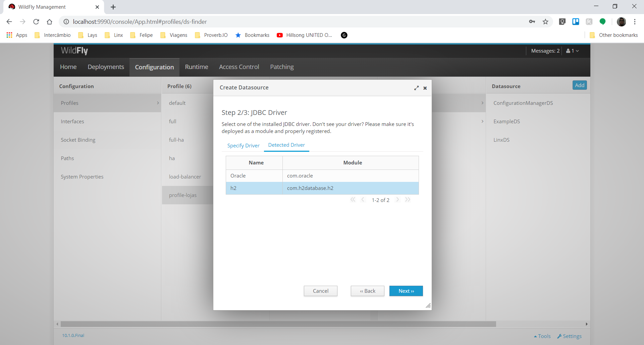Open the Apps shortcut in bookmarks bar
This screenshot has height=345, width=644.
tap(17, 35)
